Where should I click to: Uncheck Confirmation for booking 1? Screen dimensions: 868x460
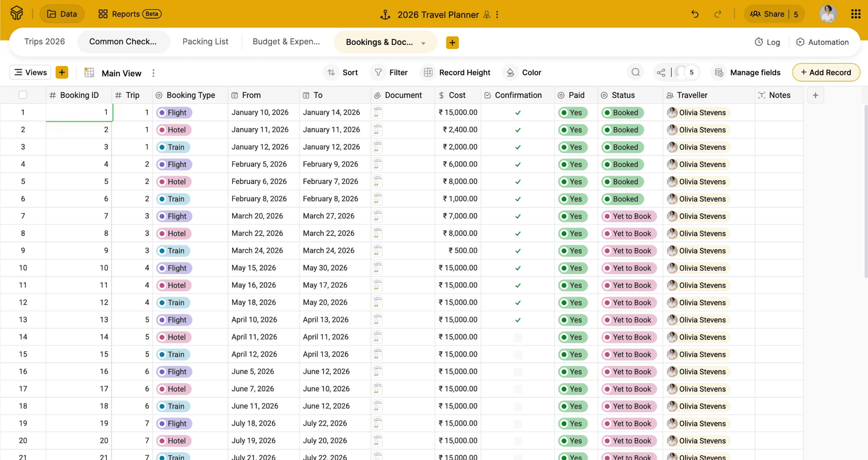click(x=518, y=112)
